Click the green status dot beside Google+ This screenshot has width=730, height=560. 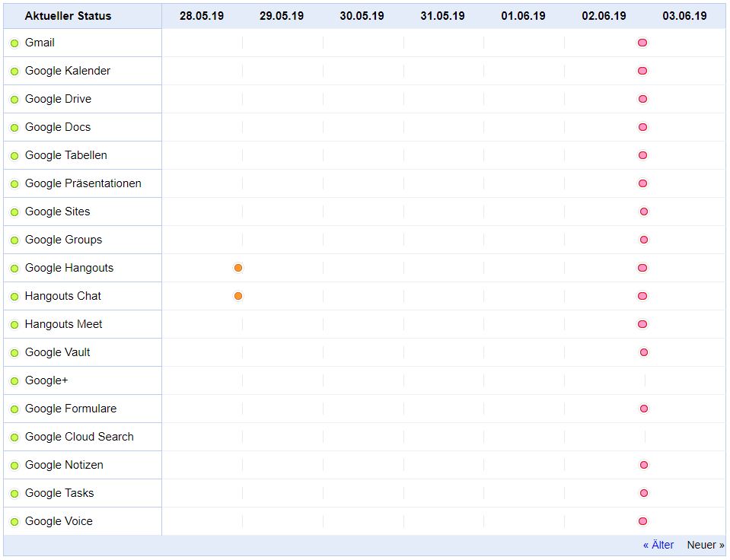(x=14, y=380)
